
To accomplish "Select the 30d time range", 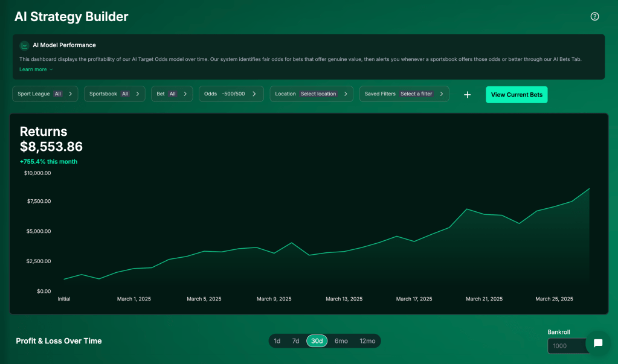I will tap(317, 341).
